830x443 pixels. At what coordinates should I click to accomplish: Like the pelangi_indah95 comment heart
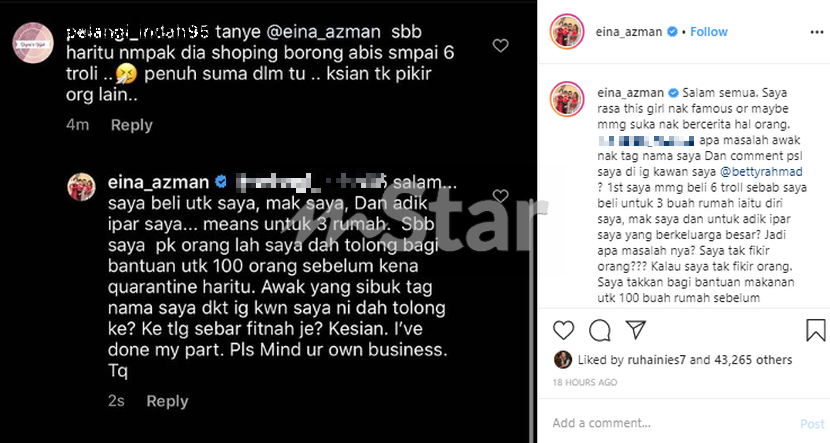[x=500, y=46]
